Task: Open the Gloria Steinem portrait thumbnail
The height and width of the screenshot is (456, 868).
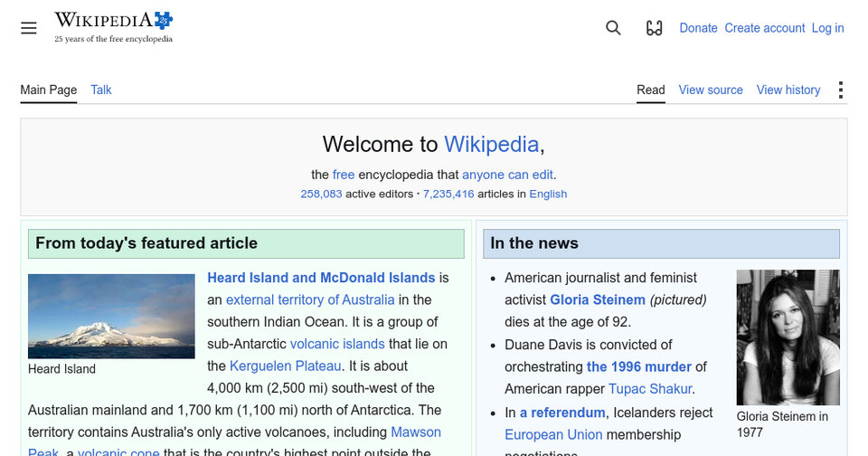Action: (788, 337)
